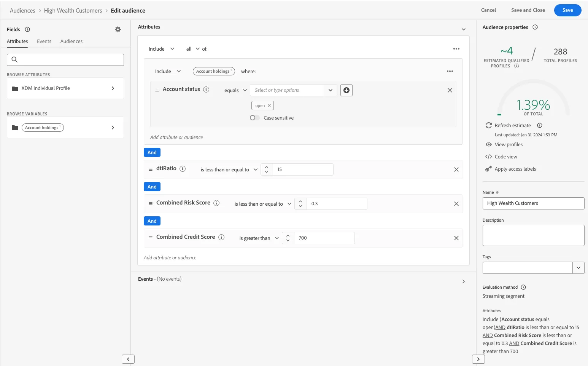Show info for Combined Risk Score
The image size is (588, 366).
[x=216, y=203]
